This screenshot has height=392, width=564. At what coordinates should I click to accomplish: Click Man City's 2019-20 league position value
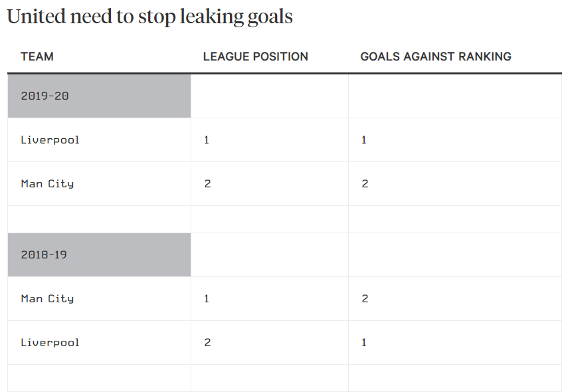(x=207, y=183)
